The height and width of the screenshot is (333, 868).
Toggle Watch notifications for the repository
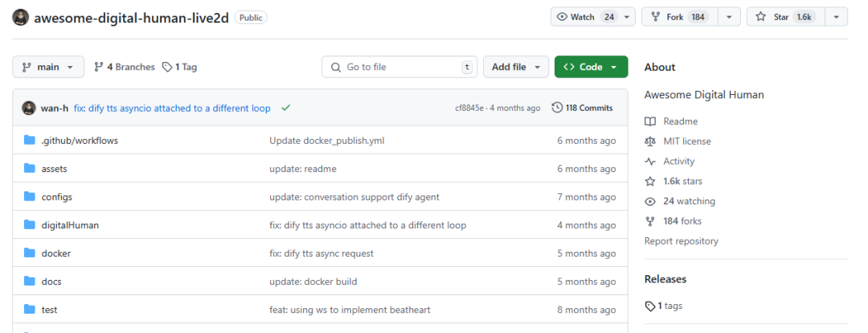[584, 17]
